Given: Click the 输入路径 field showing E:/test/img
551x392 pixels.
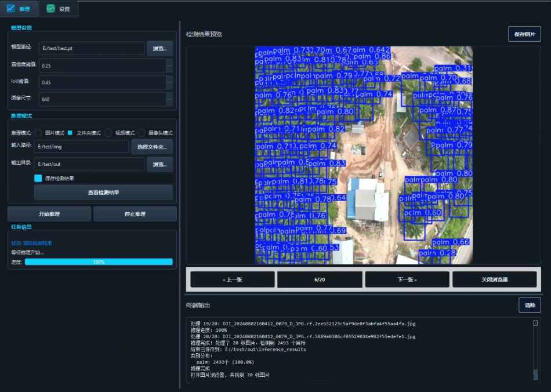Looking at the screenshot, I should (x=82, y=147).
